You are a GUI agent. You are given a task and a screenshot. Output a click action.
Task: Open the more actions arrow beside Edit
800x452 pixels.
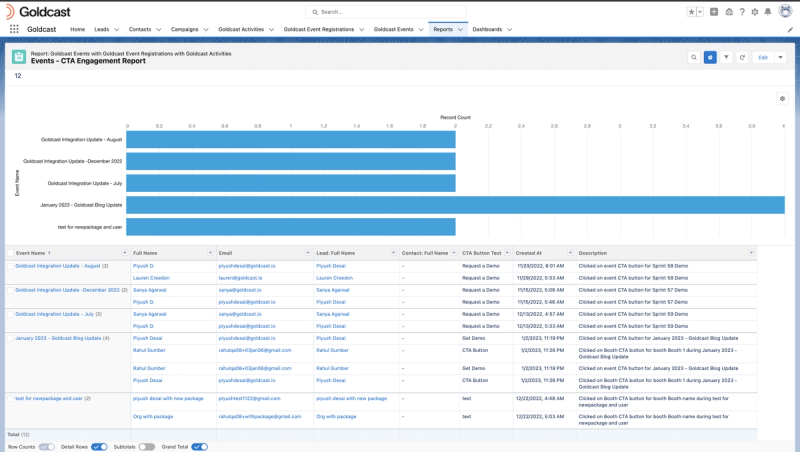pos(780,58)
